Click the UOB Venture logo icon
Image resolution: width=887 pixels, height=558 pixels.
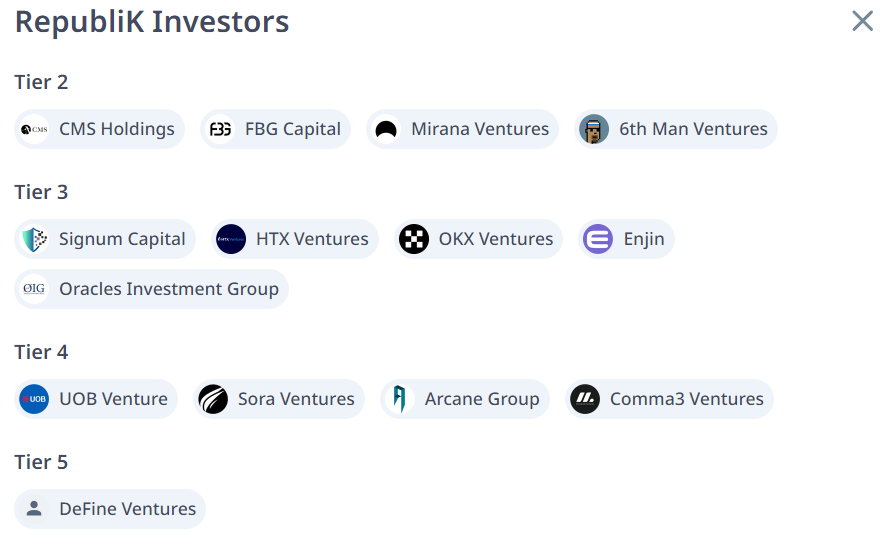34,399
